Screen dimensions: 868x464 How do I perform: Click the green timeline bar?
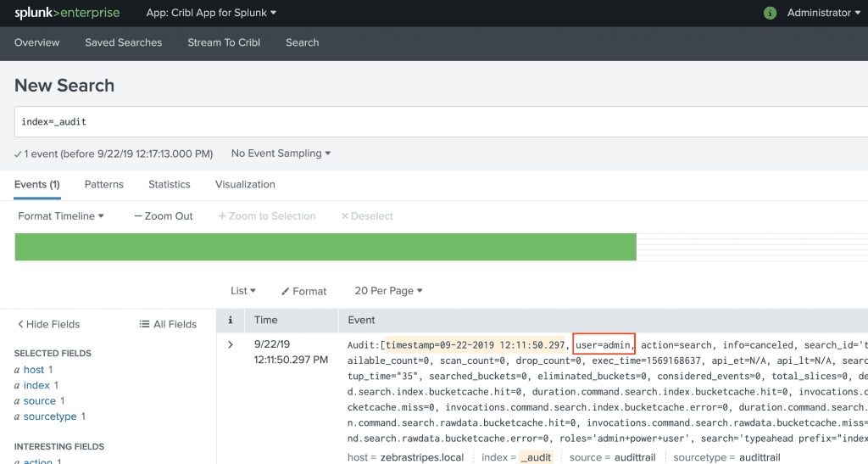pyautogui.click(x=325, y=247)
